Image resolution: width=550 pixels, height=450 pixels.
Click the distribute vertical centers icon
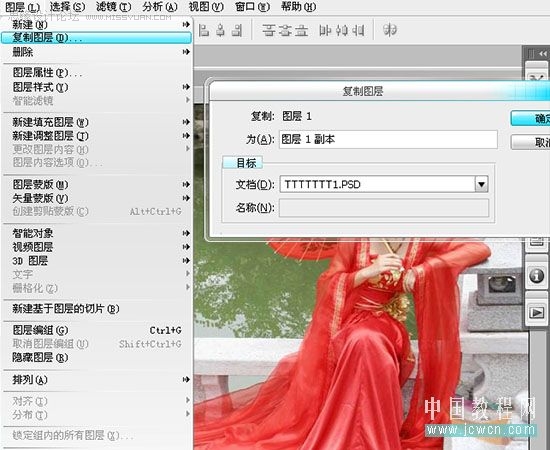tap(285, 31)
